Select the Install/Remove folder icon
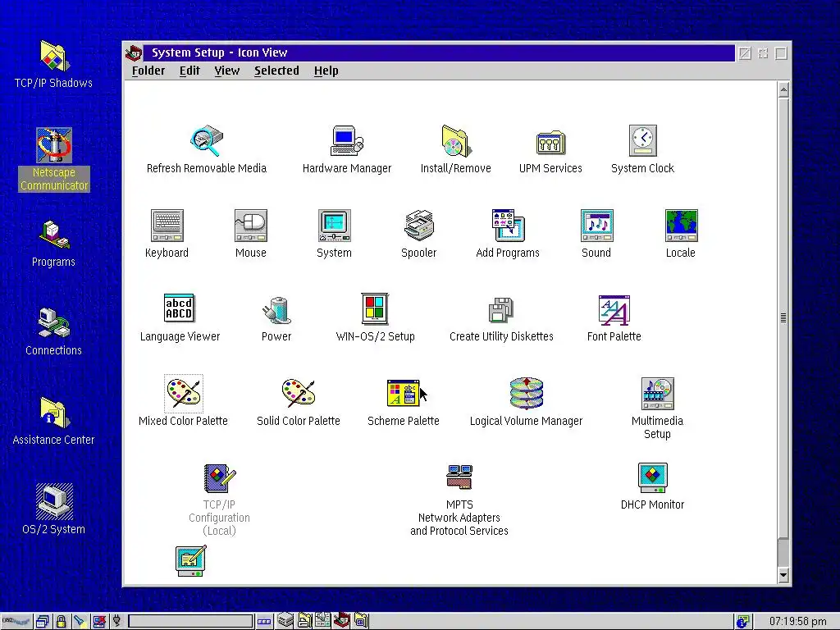The height and width of the screenshot is (630, 840). [456, 140]
